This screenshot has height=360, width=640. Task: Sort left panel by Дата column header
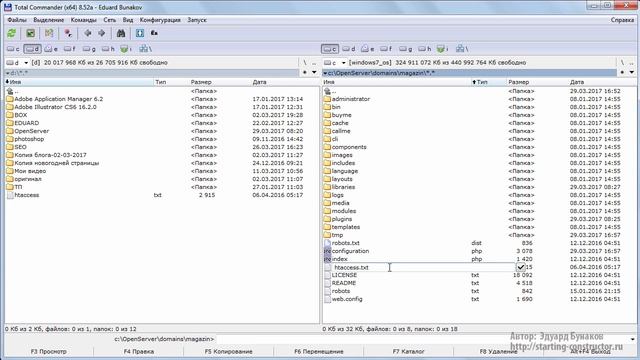[284, 82]
